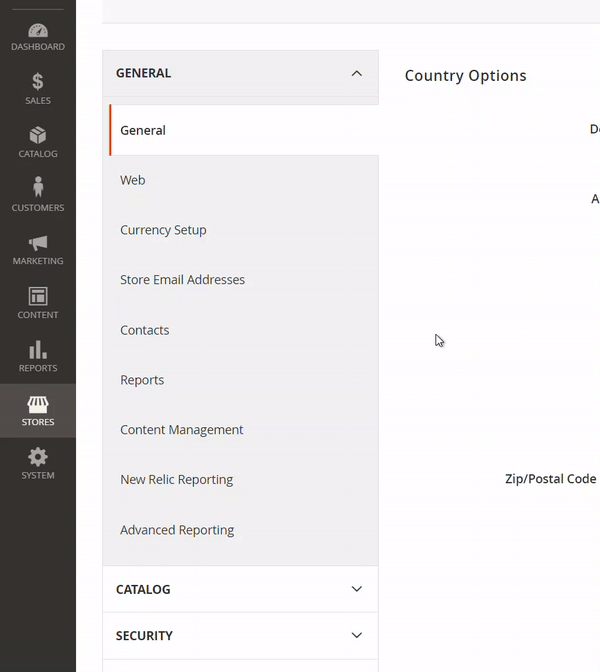The height and width of the screenshot is (672, 600).
Task: Open Currency Setup settings
Action: point(163,230)
